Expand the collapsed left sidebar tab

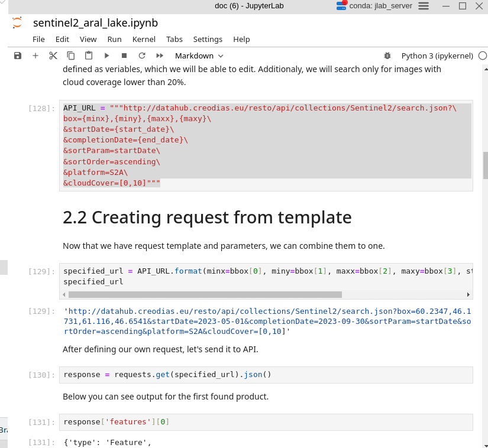coord(2,267)
